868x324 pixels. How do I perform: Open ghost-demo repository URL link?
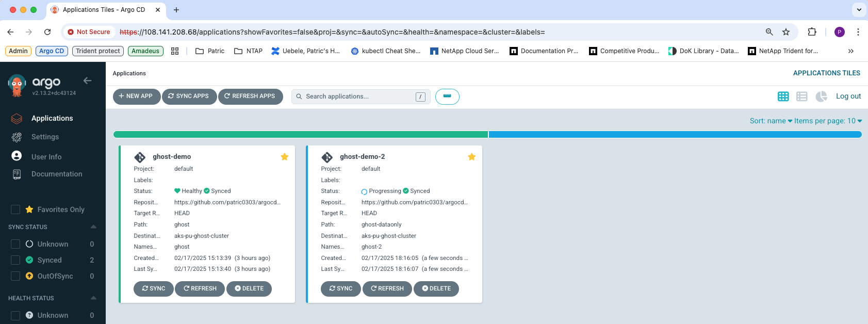[227, 202]
